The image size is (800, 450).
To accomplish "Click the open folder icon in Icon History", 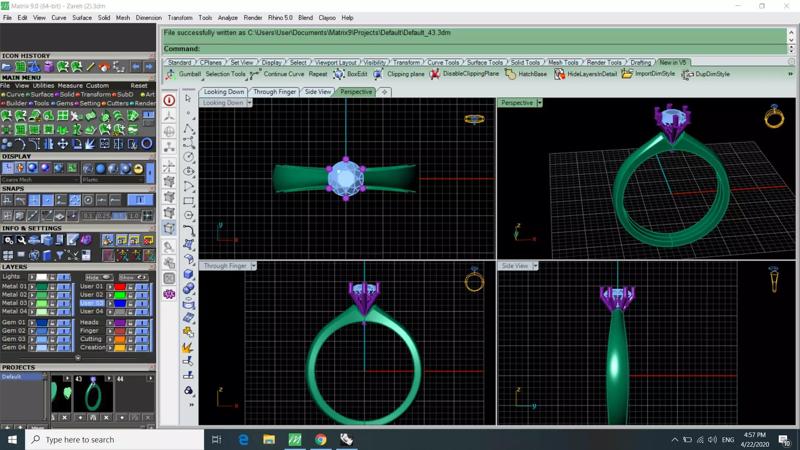I will click(7, 67).
